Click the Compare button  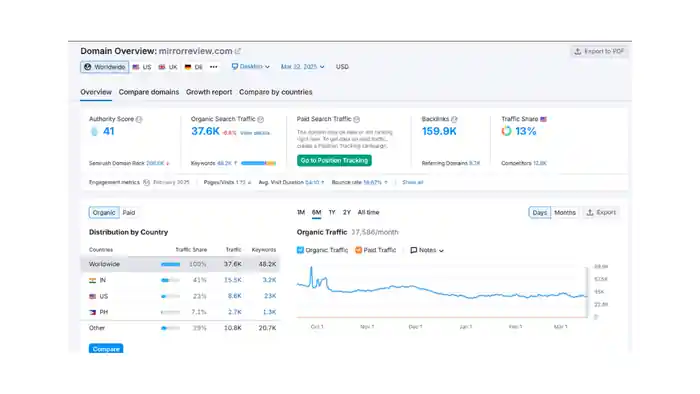click(x=106, y=349)
